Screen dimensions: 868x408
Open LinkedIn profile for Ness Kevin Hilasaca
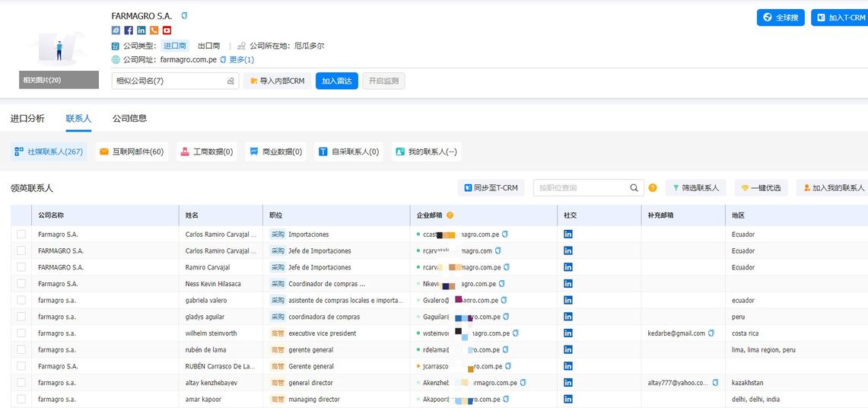568,283
